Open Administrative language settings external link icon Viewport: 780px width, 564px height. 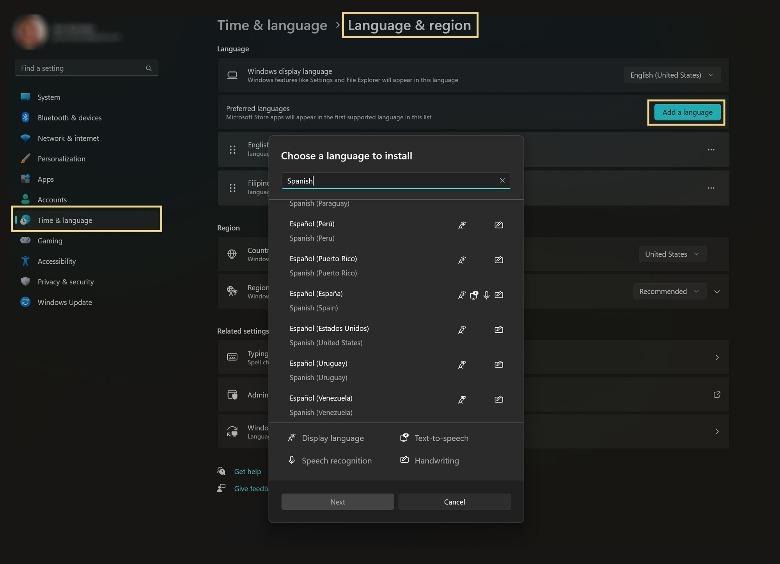(x=717, y=394)
